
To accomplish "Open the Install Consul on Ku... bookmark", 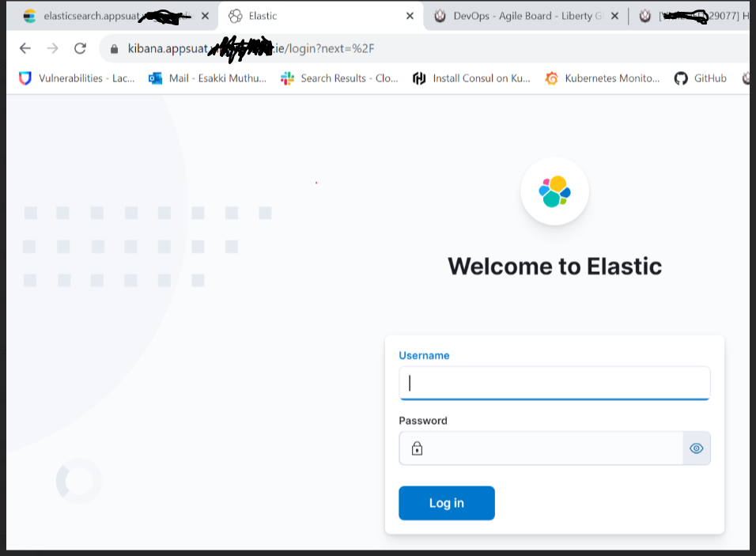I will coord(471,78).
